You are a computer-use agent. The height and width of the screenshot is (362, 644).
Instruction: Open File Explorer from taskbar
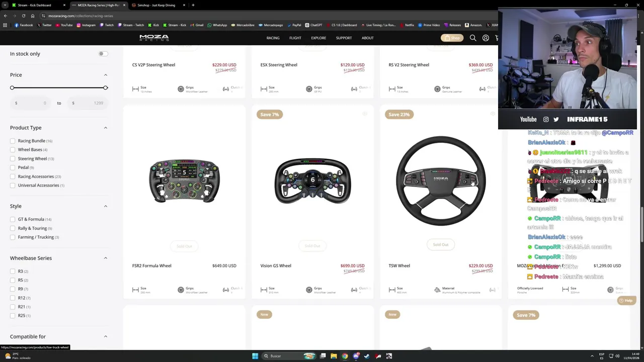334,356
